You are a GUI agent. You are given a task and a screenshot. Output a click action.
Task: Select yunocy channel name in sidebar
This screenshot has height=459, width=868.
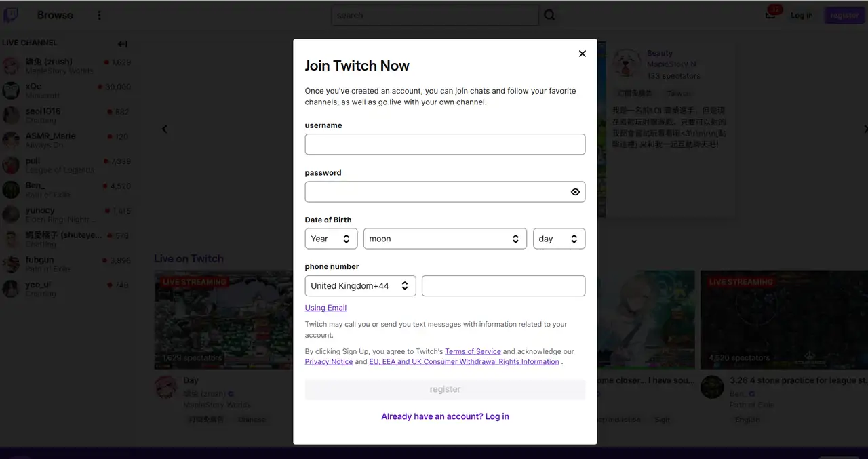(x=40, y=210)
